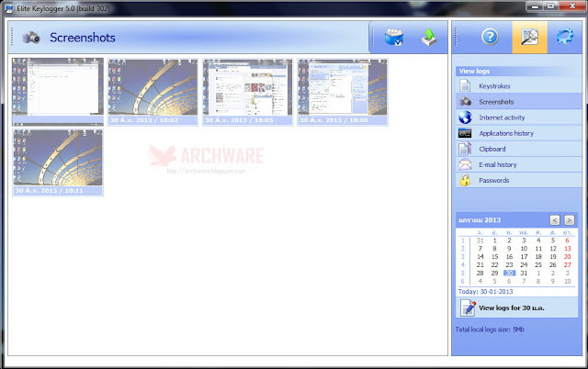Click the month title with 2013 in calendar
588x369 pixels.
(480, 220)
